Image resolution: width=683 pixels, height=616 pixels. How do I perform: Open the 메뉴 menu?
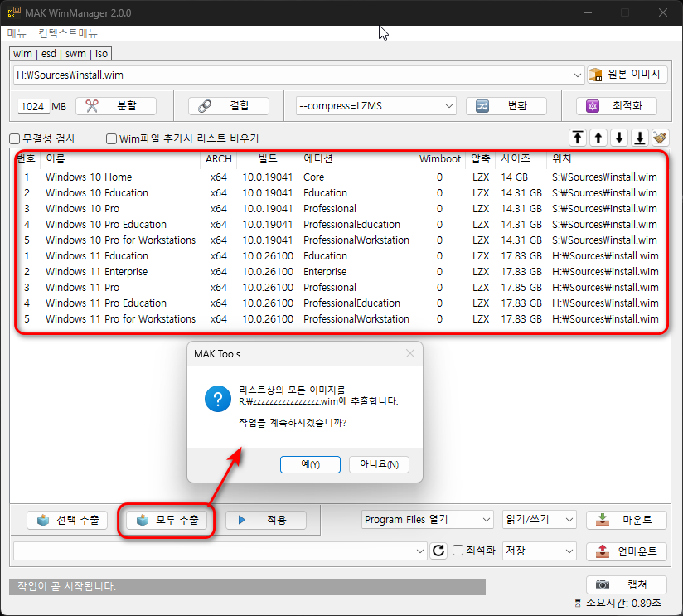pyautogui.click(x=17, y=33)
